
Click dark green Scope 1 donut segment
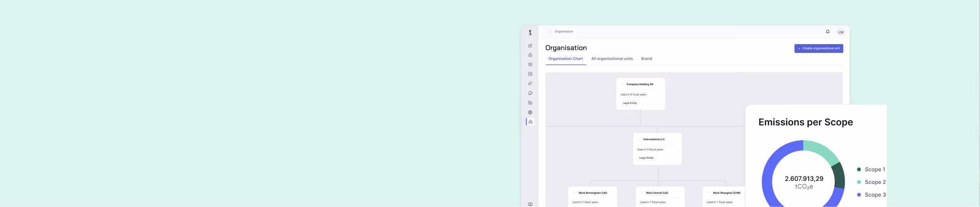pyautogui.click(x=839, y=176)
